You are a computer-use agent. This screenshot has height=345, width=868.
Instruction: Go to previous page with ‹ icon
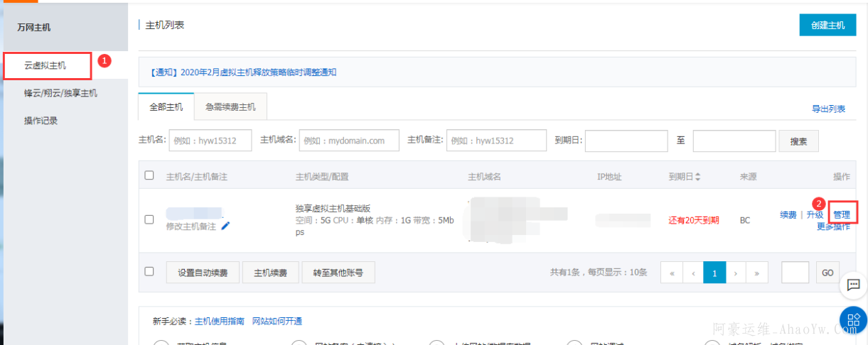click(x=693, y=273)
